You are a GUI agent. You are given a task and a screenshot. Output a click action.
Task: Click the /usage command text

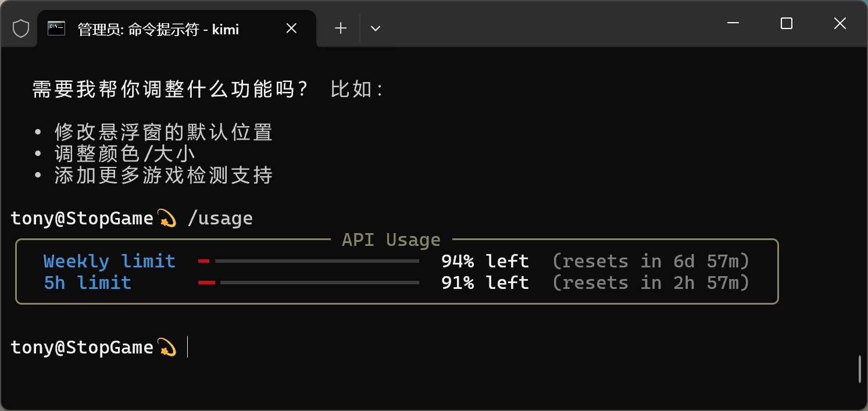220,219
